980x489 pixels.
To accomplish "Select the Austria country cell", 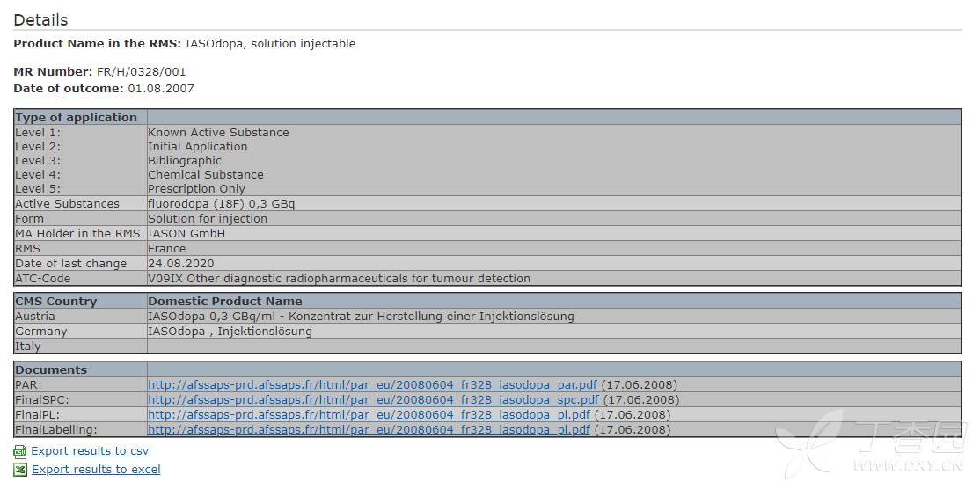I will [35, 316].
